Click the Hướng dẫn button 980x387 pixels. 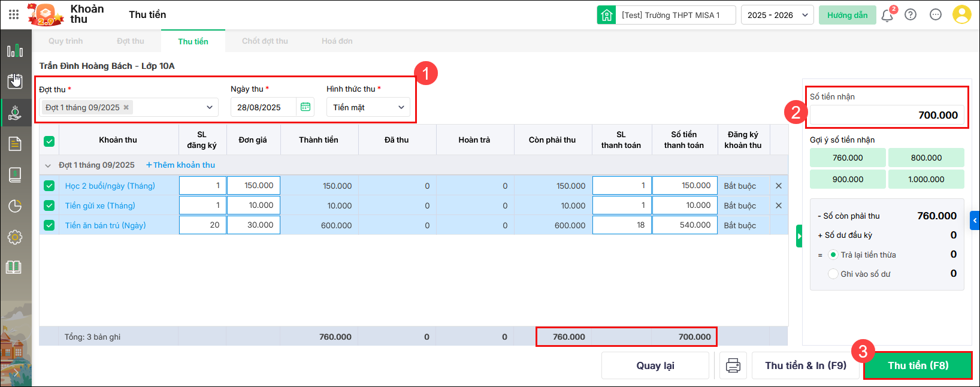848,15
